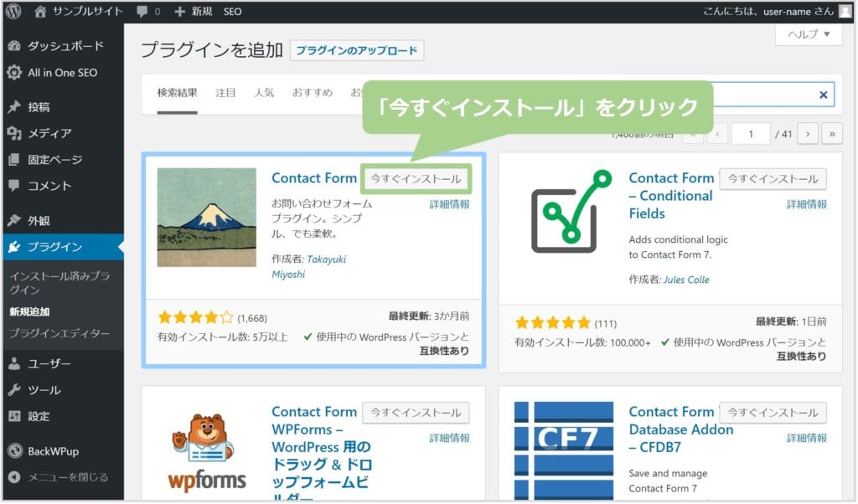This screenshot has width=858, height=504.
Task: Go to next page arrow
Action: (808, 134)
